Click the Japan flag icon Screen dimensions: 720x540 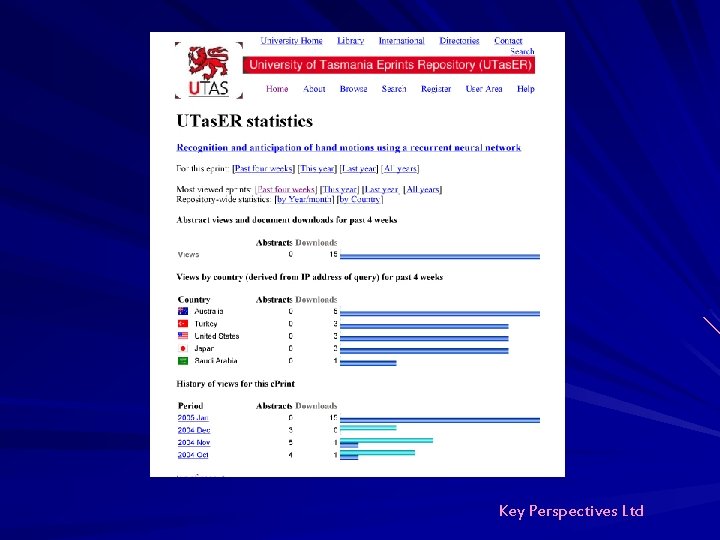click(183, 349)
